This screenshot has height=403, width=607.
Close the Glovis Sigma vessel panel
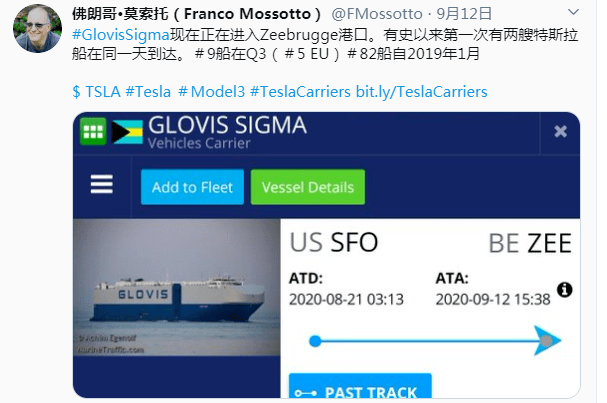tap(560, 132)
